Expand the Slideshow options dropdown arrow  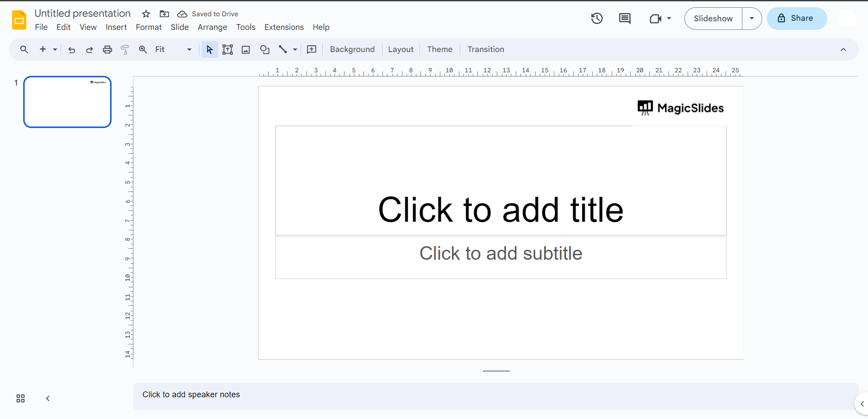(751, 19)
